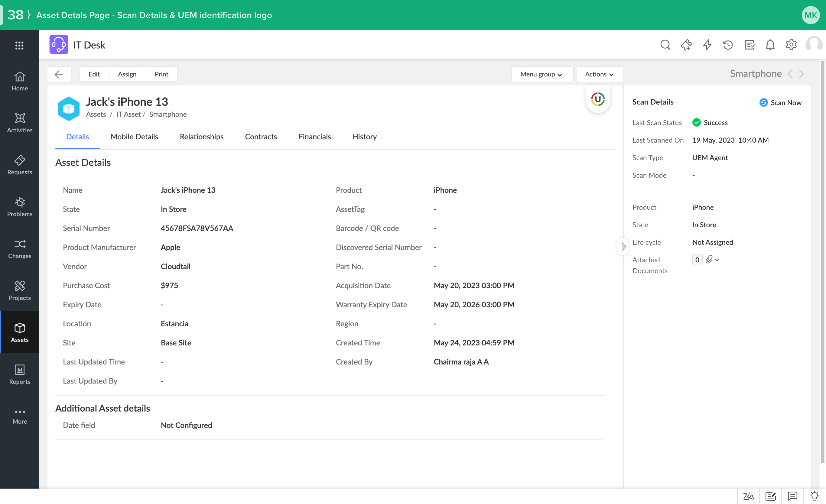Click IT Asset breadcrumb link
The height and width of the screenshot is (504, 826).
[128, 115]
